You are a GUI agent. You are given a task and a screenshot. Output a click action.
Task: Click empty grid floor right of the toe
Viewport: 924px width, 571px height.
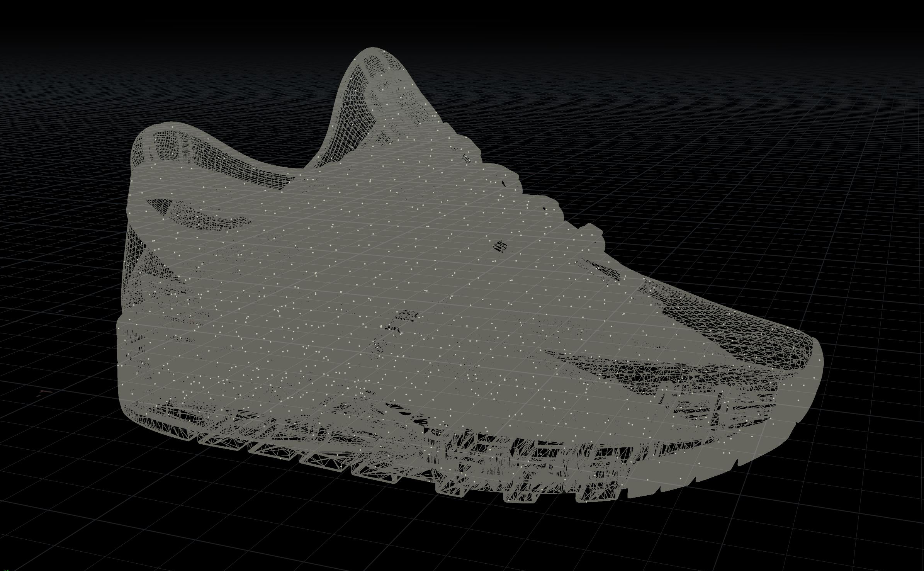873,386
